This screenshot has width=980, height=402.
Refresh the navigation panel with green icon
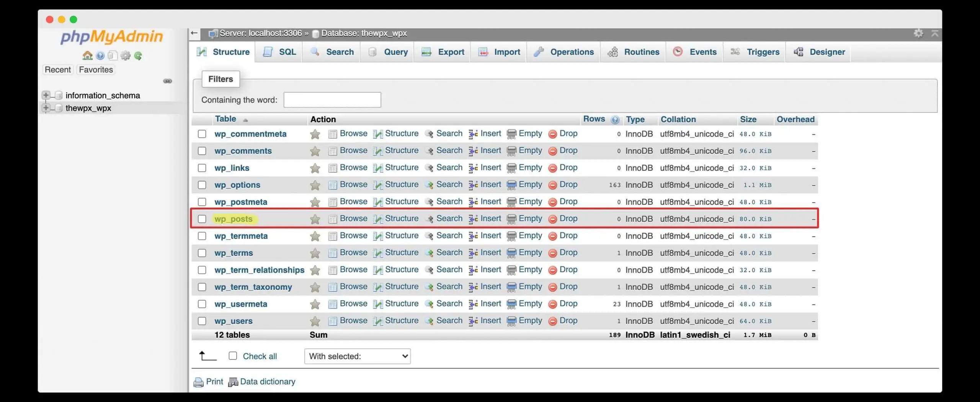pyautogui.click(x=138, y=55)
